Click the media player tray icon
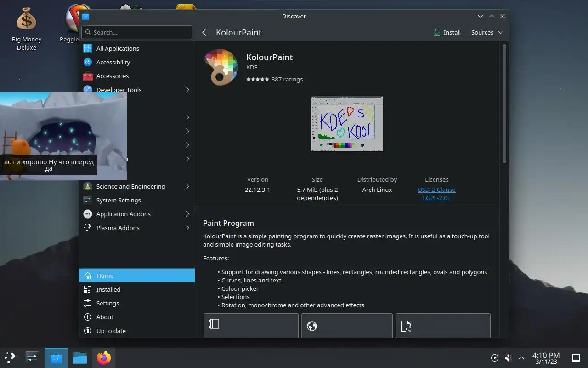 pyautogui.click(x=494, y=358)
